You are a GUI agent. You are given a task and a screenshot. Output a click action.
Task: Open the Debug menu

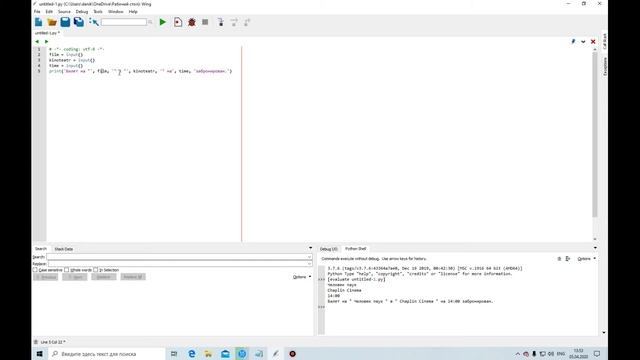coord(82,12)
